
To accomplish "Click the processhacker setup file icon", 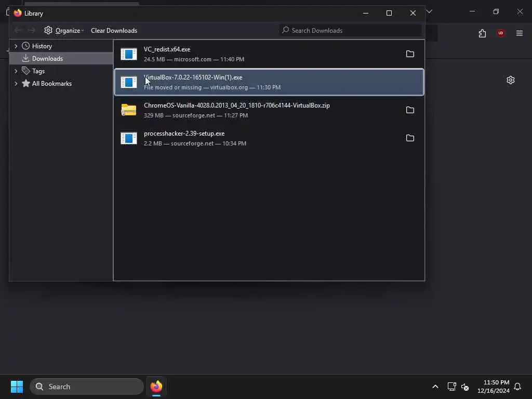I will (x=129, y=138).
